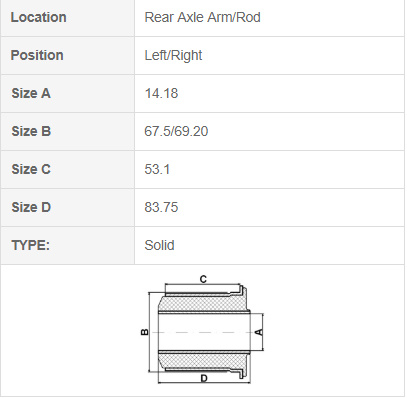The image size is (407, 398).
Task: Click the bushing dimension diagram
Action: pyautogui.click(x=202, y=329)
